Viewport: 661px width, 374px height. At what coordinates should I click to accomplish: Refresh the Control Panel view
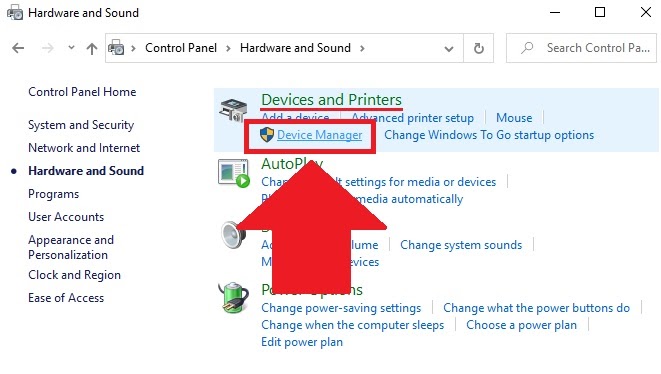[478, 48]
